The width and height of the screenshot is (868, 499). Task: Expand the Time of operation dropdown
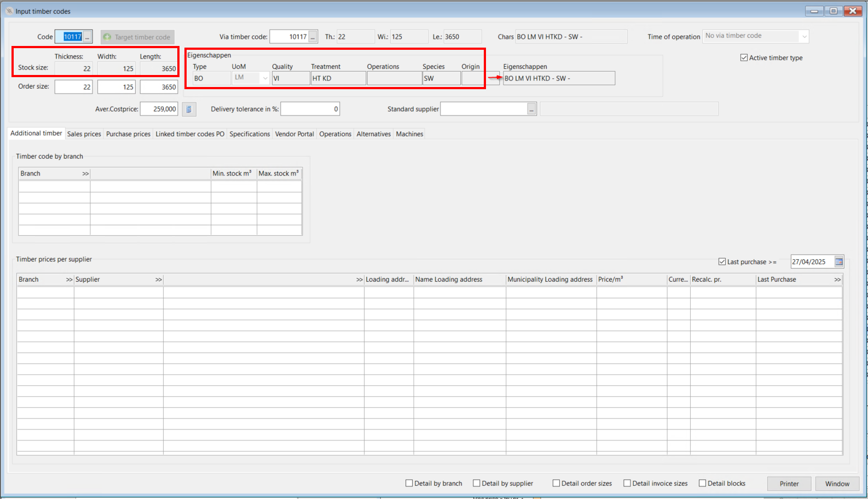point(804,37)
